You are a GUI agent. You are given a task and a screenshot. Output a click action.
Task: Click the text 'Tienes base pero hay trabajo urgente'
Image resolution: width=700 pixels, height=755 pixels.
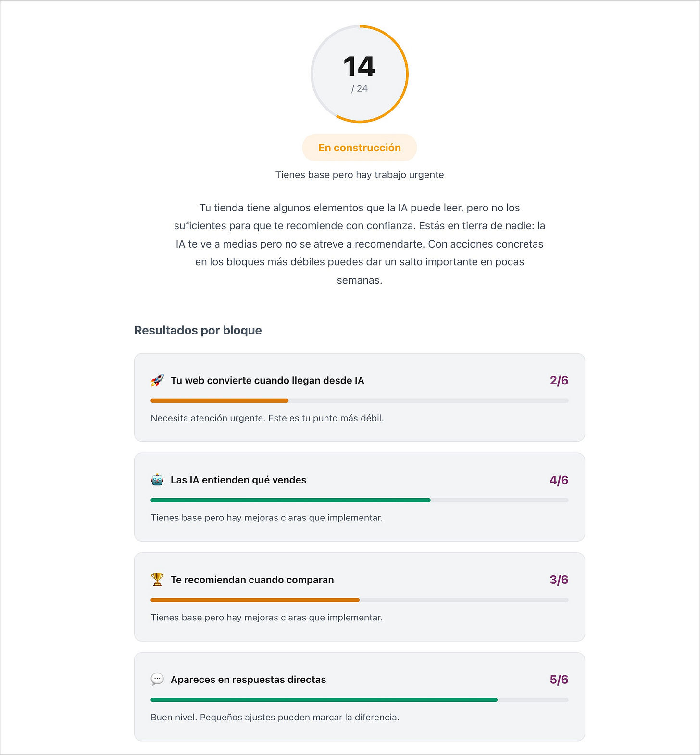[x=359, y=175]
